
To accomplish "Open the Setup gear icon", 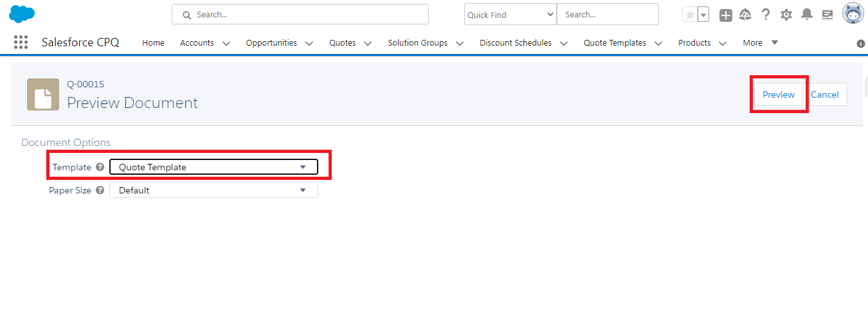I will tap(786, 15).
